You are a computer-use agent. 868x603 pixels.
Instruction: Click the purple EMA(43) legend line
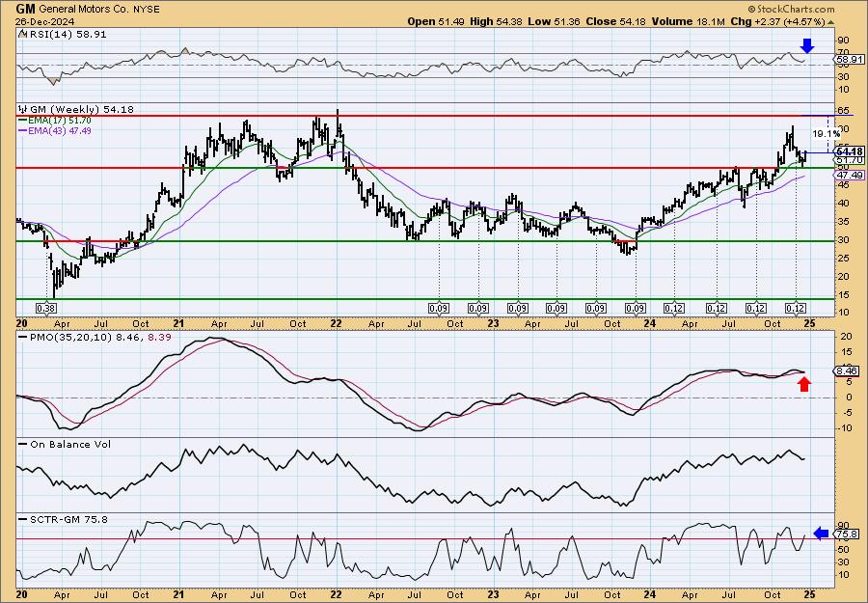click(23, 130)
